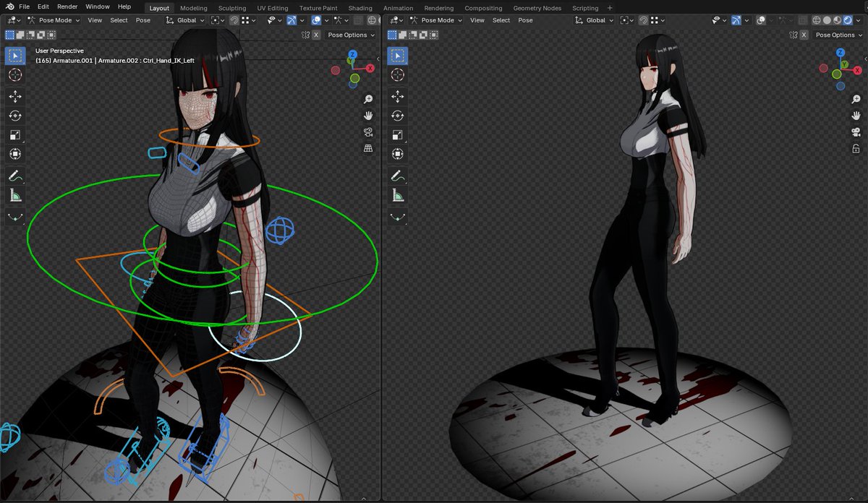868x503 pixels.
Task: Pick the Scale tool in right viewport
Action: tap(397, 134)
